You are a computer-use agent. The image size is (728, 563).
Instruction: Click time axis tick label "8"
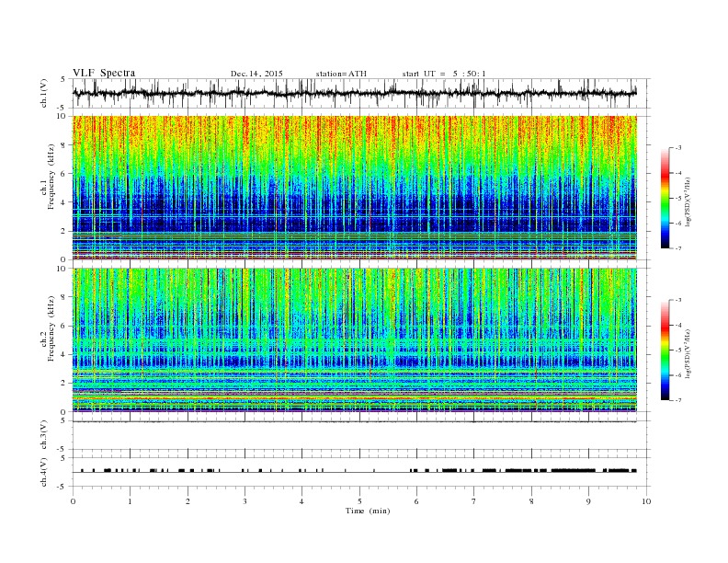(x=531, y=501)
